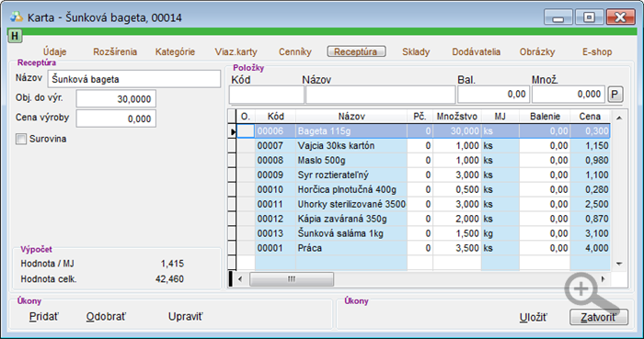Click the horizontal scroll right arrow
This screenshot has width=644, height=339.
point(603,279)
